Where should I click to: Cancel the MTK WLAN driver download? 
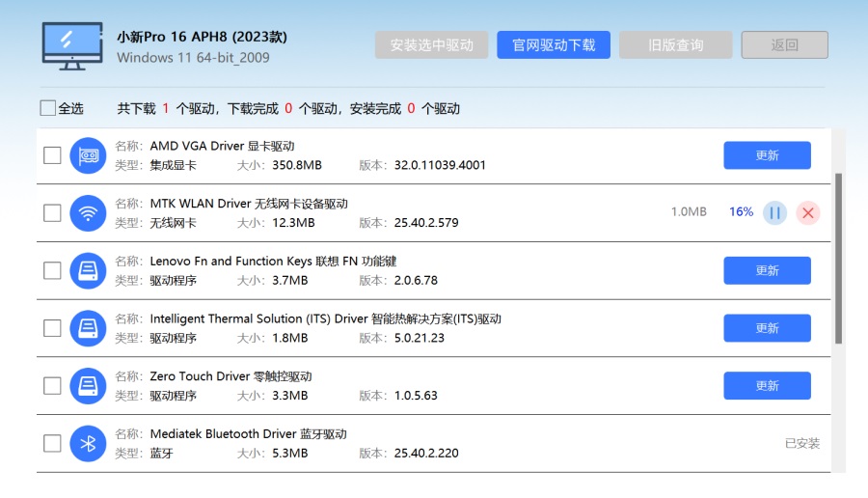(x=808, y=212)
